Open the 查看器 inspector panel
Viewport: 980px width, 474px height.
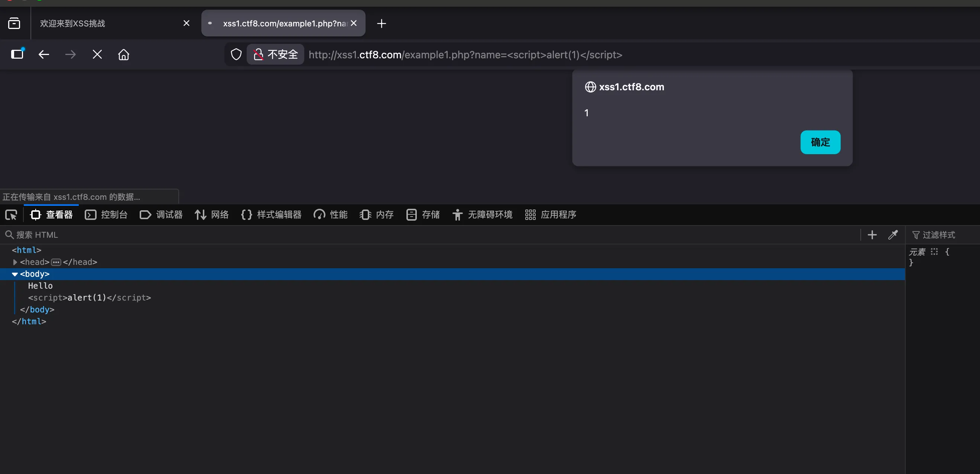(51, 215)
